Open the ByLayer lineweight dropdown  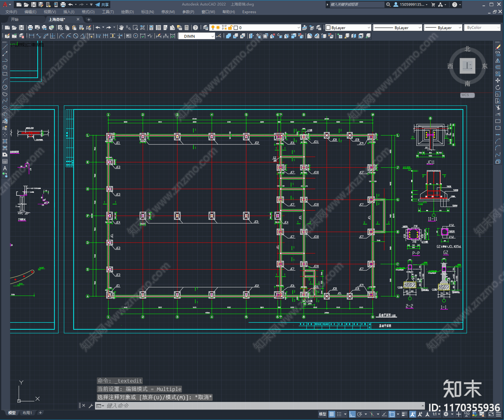443,28
